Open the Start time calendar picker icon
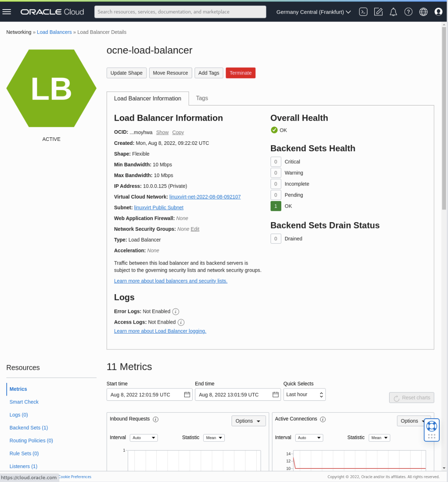This screenshot has height=482, width=448. pos(187,394)
